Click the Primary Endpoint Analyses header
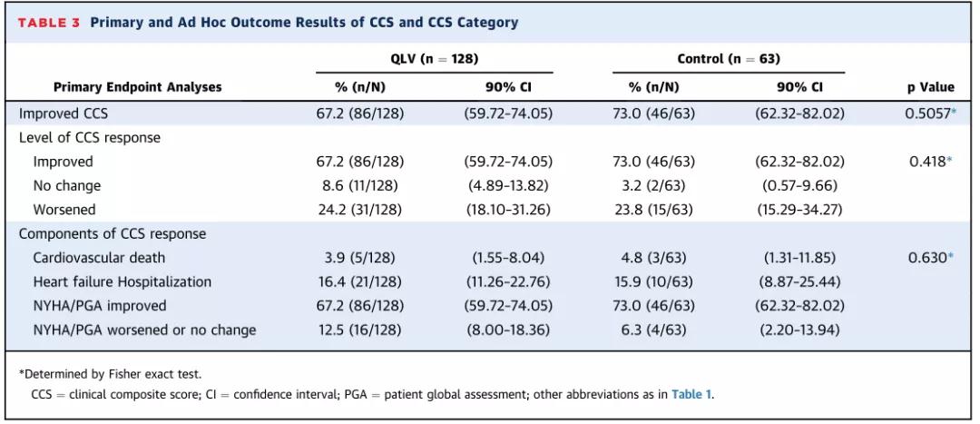The width and height of the screenshot is (980, 424). pyautogui.click(x=137, y=87)
